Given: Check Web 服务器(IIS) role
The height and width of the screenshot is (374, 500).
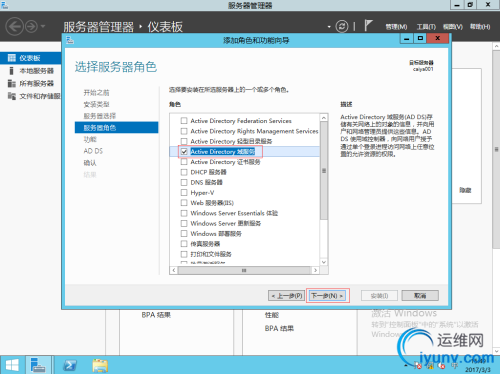Looking at the screenshot, I should coord(184,203).
